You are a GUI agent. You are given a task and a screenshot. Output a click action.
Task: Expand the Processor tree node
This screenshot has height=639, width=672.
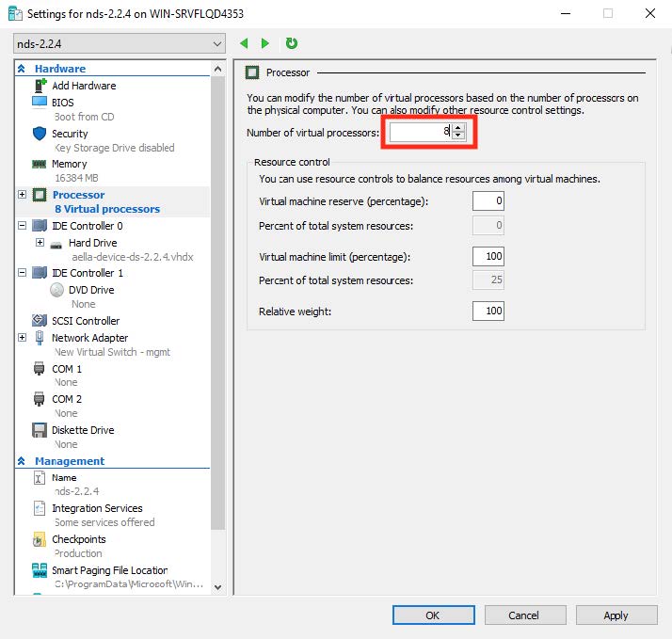point(22,195)
